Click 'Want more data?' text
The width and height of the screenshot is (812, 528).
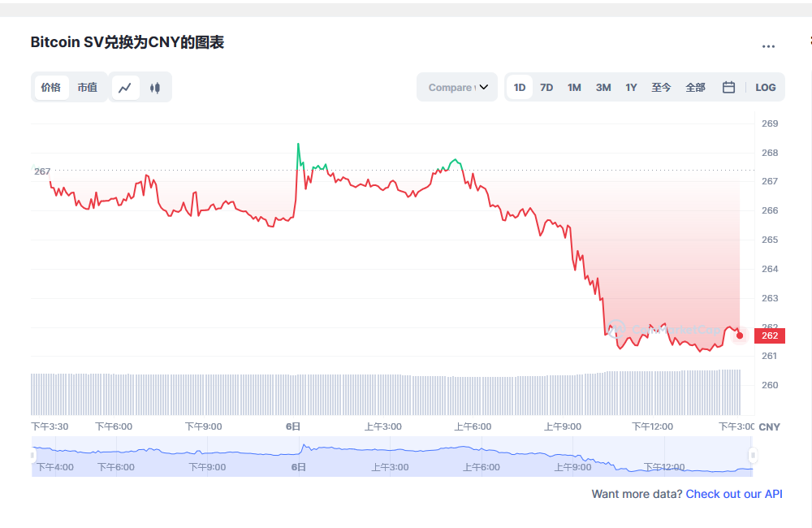pyautogui.click(x=637, y=494)
